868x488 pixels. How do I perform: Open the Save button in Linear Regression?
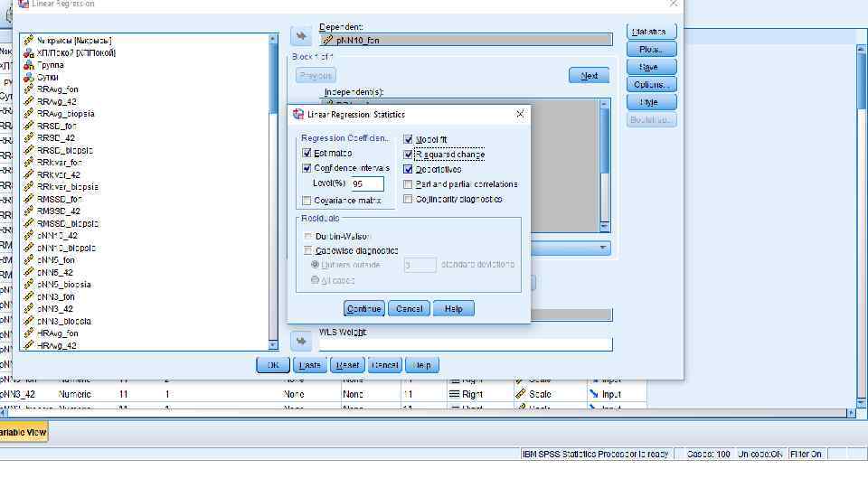(x=652, y=67)
